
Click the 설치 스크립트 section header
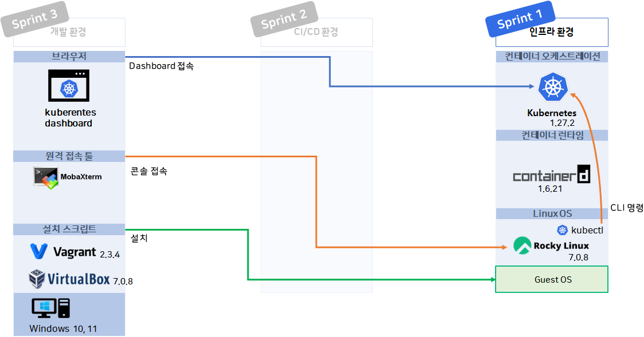tap(69, 229)
